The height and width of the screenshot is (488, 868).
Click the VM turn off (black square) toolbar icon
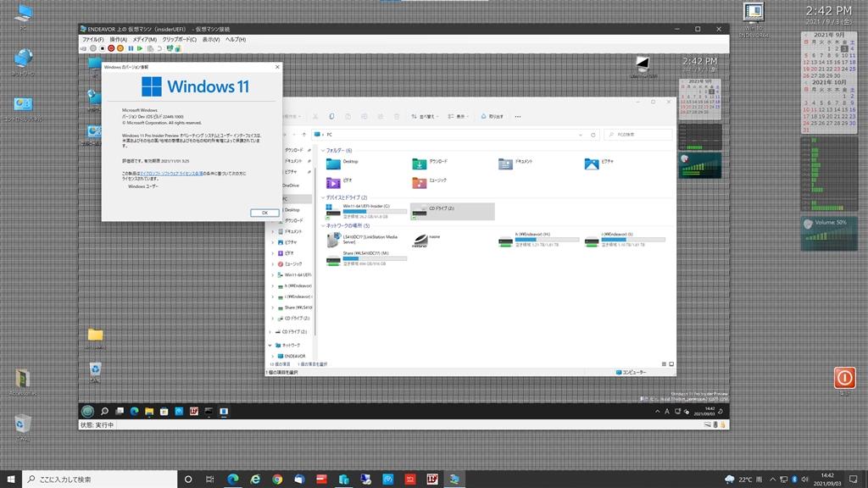tap(103, 48)
